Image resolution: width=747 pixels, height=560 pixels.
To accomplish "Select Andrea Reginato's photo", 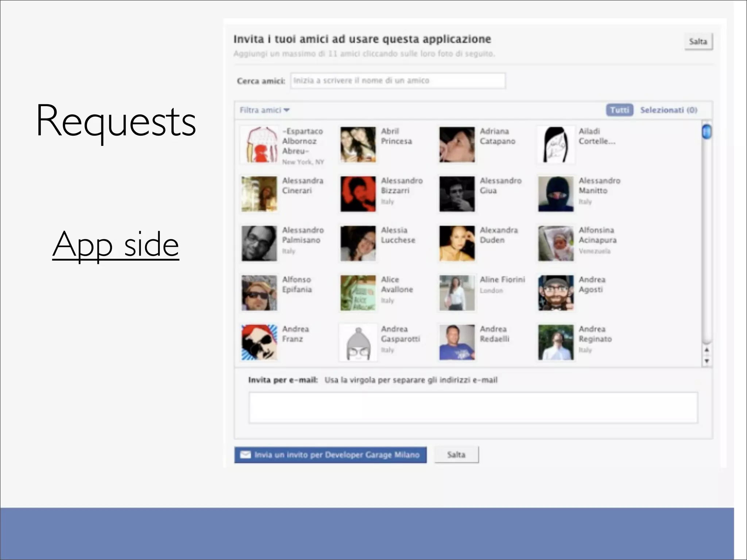I will point(556,342).
